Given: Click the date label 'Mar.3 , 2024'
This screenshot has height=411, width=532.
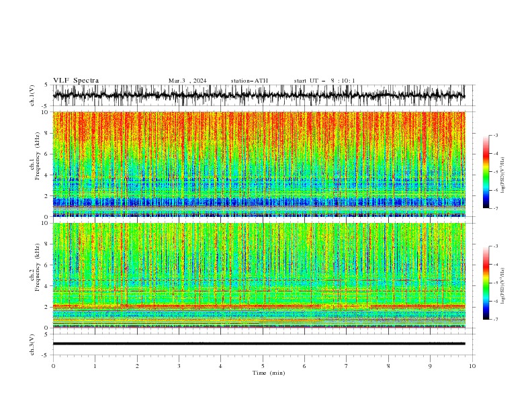Looking at the screenshot, I should point(187,81).
